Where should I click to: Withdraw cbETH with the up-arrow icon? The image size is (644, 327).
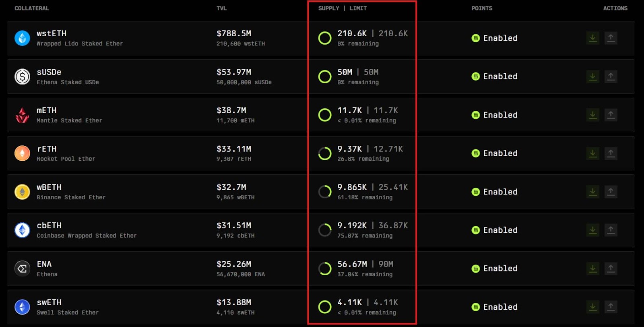pos(611,230)
